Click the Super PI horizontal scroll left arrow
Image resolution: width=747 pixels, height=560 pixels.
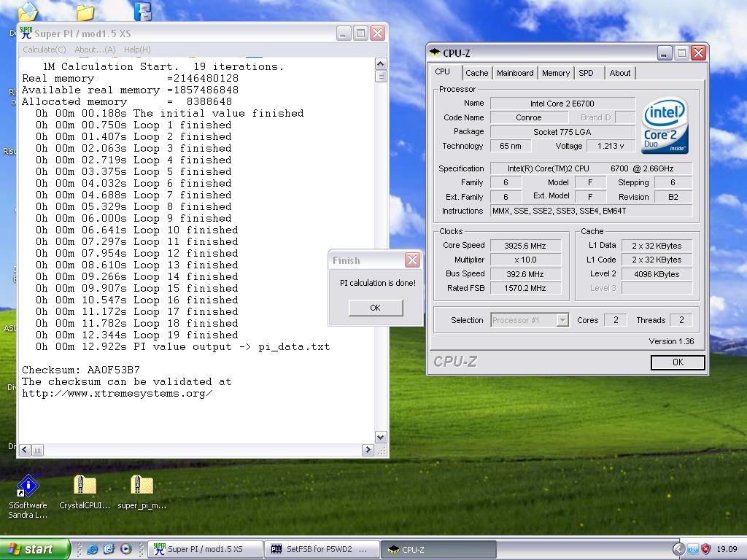(26, 450)
